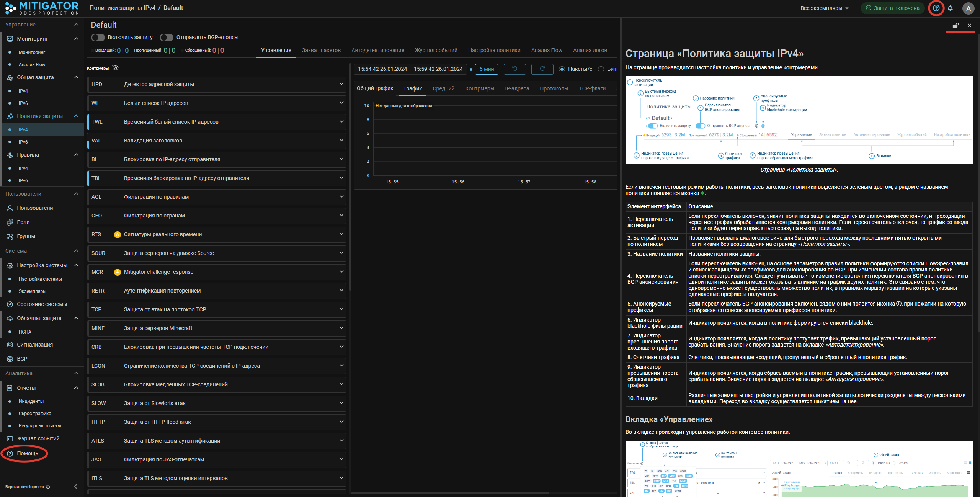Open 'Все экземпляры' dropdown

(x=825, y=8)
